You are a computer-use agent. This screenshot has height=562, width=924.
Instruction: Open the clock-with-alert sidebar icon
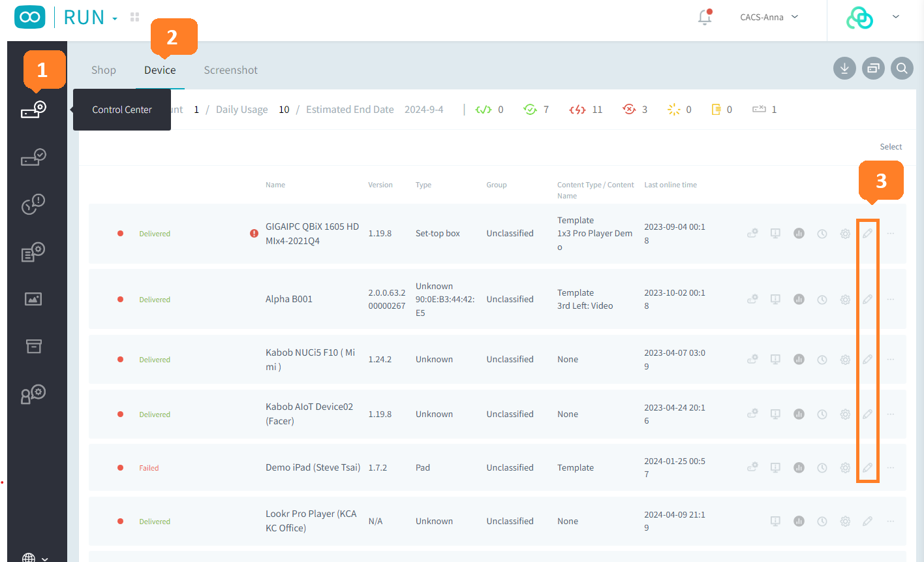point(33,204)
